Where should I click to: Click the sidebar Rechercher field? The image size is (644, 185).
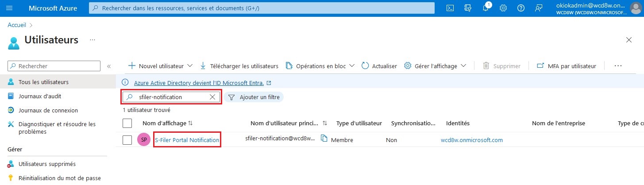[54, 66]
